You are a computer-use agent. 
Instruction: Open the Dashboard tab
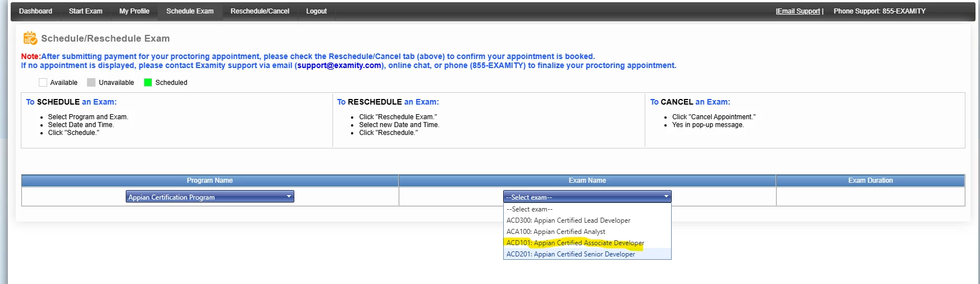click(x=35, y=11)
